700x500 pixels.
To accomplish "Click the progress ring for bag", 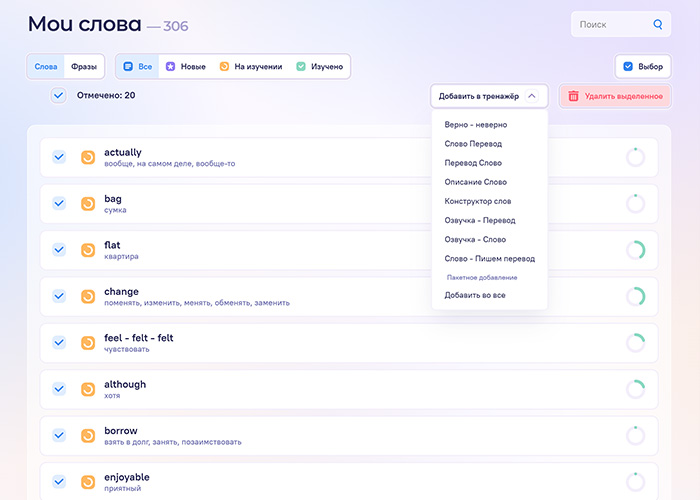I will pos(635,204).
